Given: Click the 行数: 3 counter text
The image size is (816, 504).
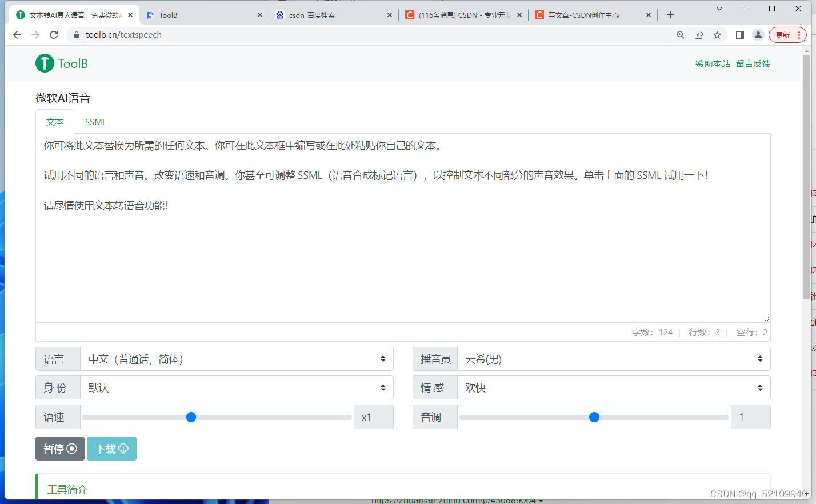Looking at the screenshot, I should point(704,332).
